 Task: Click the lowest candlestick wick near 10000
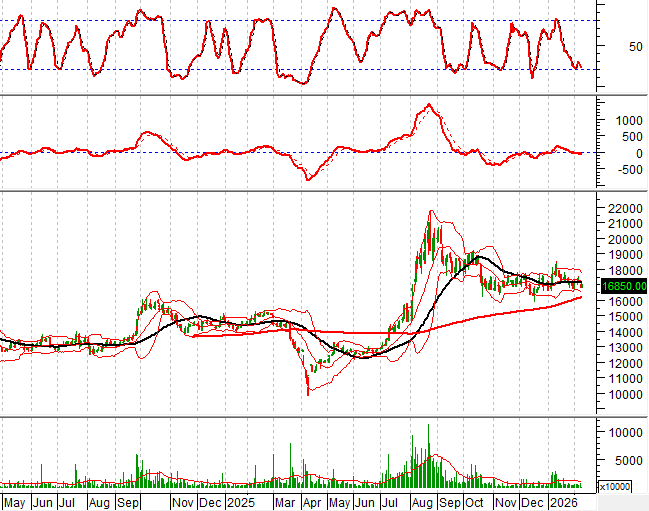[307, 393]
